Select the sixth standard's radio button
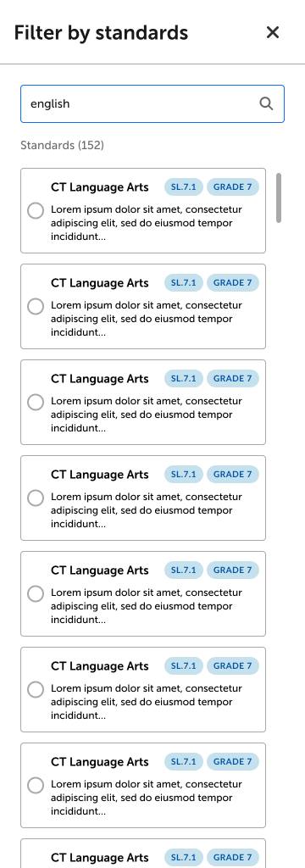The height and width of the screenshot is (868, 305). point(36,690)
